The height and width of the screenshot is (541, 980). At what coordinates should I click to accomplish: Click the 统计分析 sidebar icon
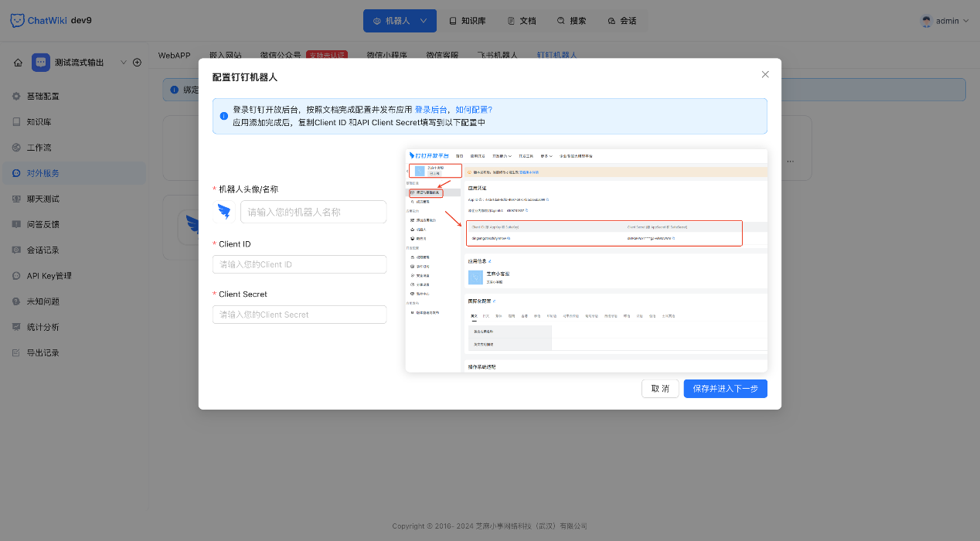coord(16,327)
